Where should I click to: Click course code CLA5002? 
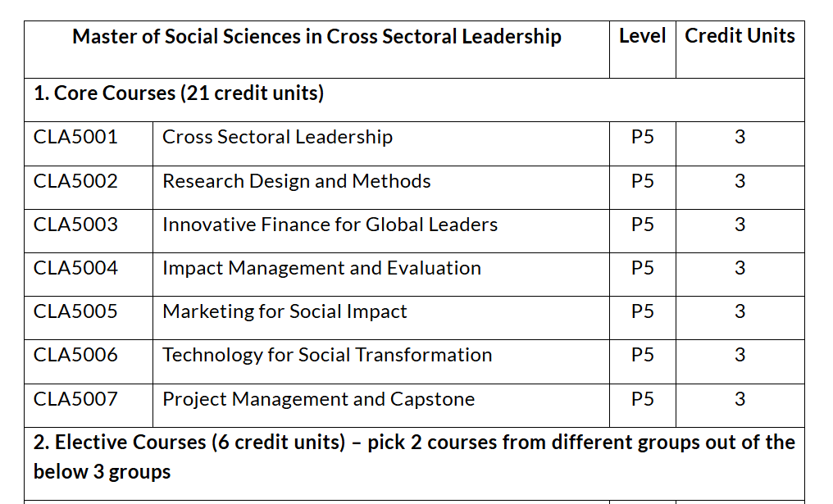[75, 181]
